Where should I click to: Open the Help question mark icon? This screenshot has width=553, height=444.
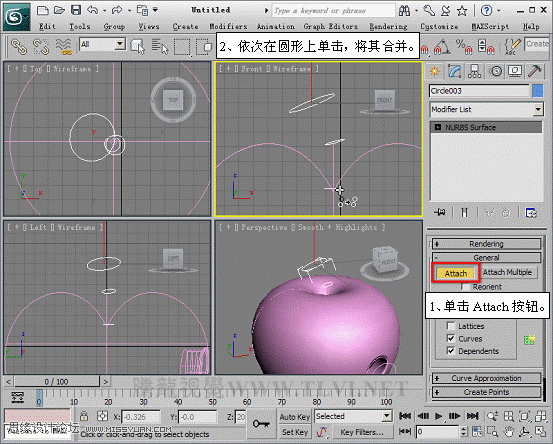[487, 11]
